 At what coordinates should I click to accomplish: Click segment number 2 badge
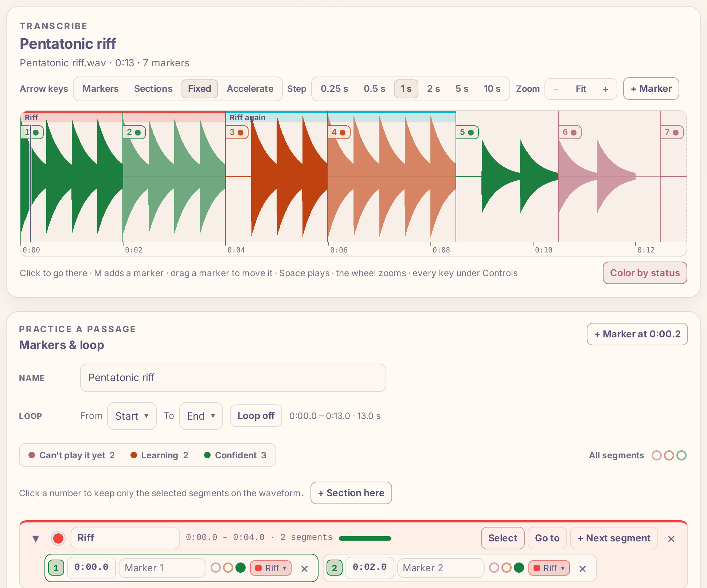tap(335, 568)
